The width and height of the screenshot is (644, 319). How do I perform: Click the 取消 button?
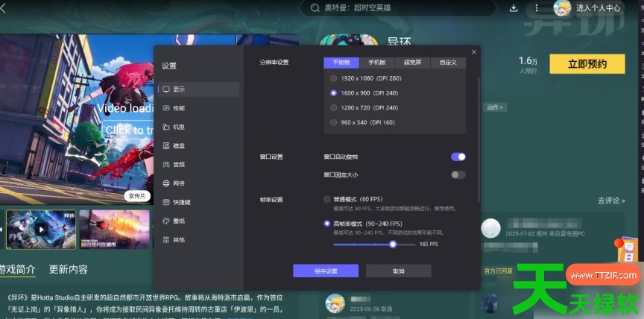tap(398, 271)
